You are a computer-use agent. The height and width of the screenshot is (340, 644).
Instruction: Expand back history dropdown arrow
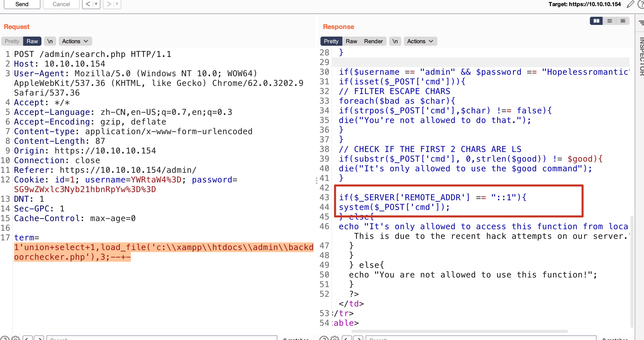[x=96, y=4]
